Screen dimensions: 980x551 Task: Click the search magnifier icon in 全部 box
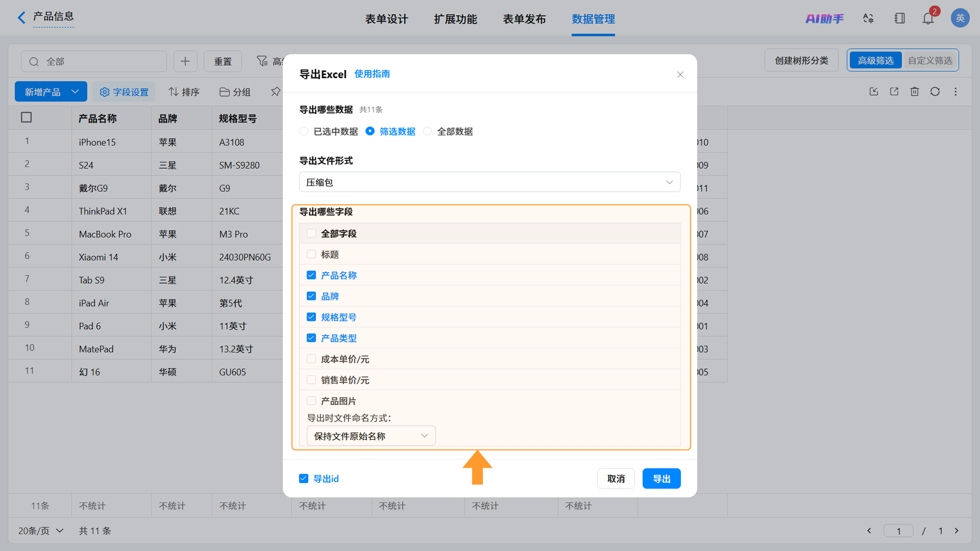(x=34, y=62)
